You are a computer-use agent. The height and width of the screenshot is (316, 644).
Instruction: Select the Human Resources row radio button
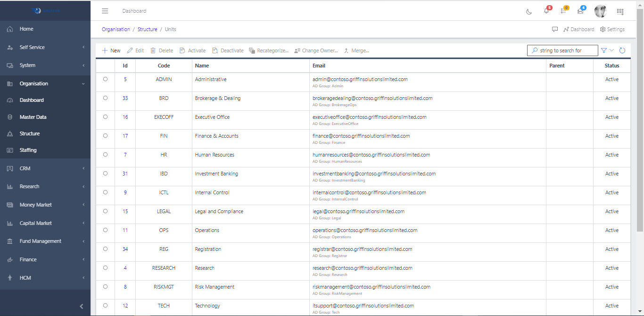(105, 155)
